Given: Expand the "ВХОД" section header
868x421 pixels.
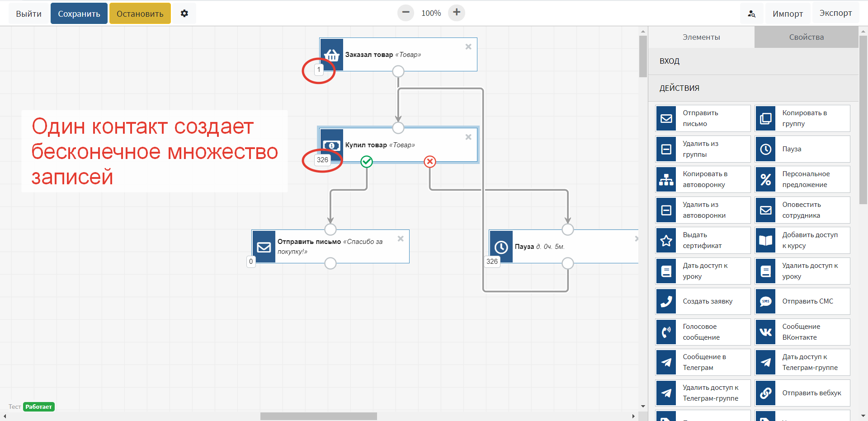Looking at the screenshot, I should [753, 61].
